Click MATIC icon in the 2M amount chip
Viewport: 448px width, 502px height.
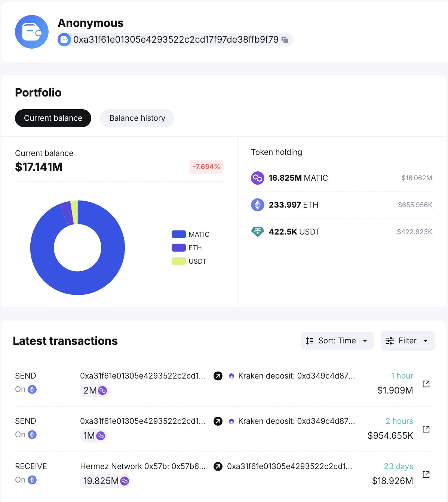(102, 391)
